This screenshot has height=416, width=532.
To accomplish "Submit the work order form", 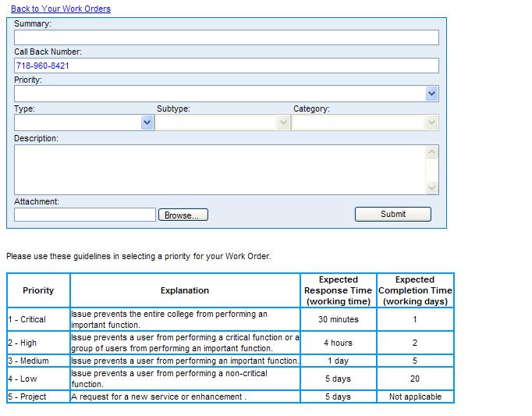I will pos(392,214).
